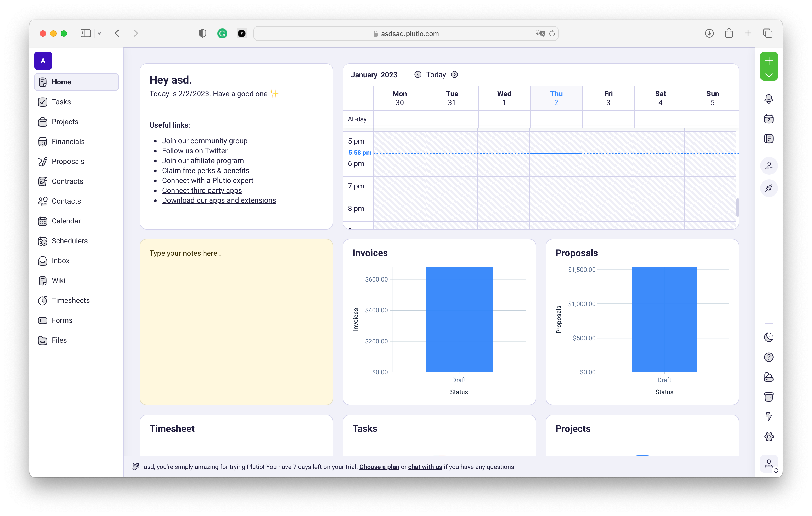Open the quick automations lightning icon
Screen dimensions: 812x516
tap(769, 417)
